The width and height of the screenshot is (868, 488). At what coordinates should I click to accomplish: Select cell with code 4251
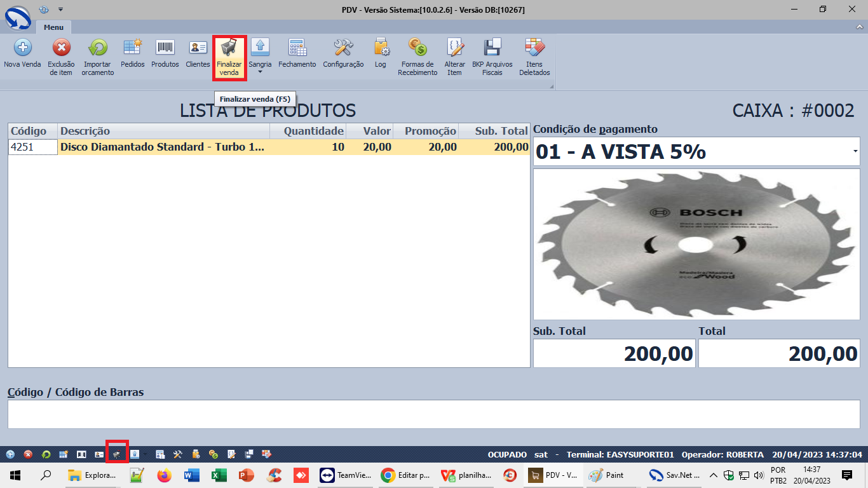tap(32, 147)
